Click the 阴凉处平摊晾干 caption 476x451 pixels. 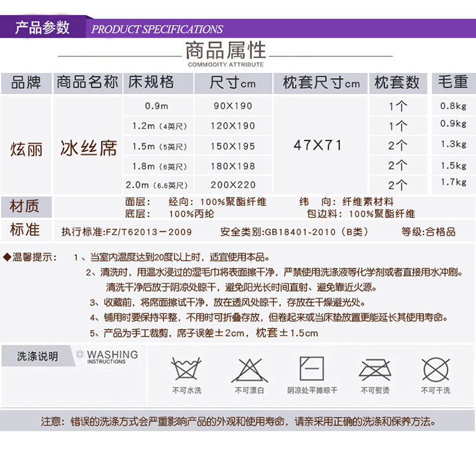(312, 390)
